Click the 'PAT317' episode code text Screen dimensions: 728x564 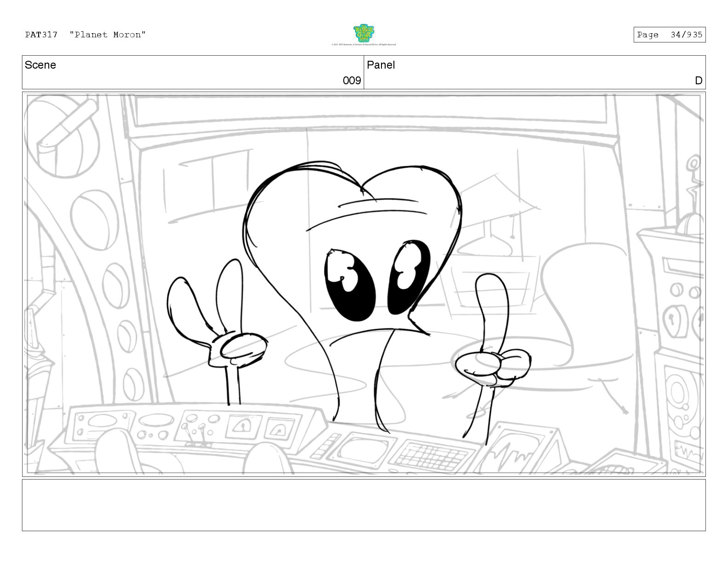coord(41,35)
